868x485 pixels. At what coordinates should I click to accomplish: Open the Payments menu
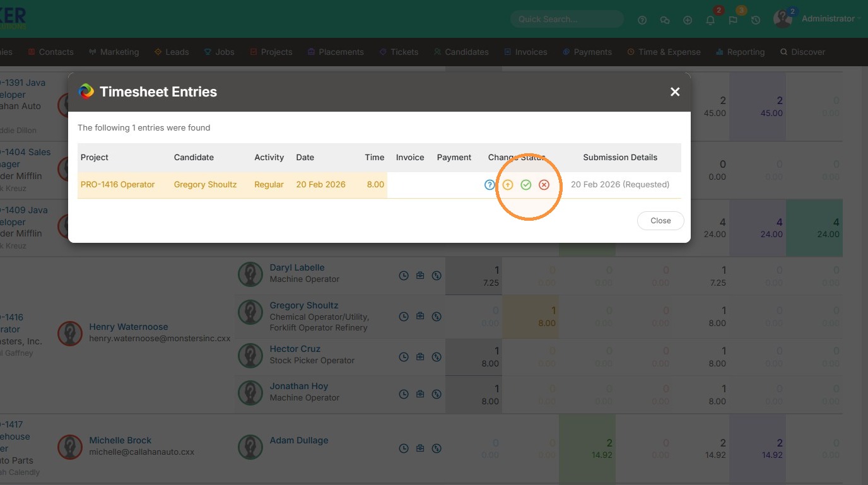[x=587, y=52]
